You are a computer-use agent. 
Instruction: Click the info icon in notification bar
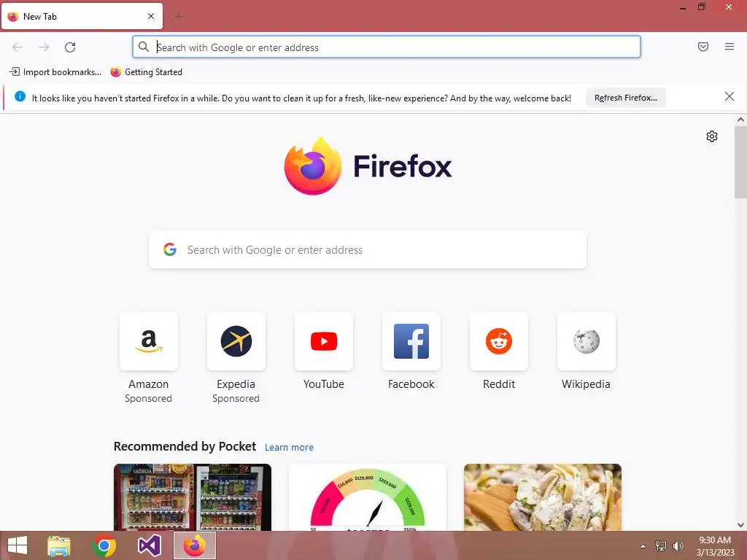(20, 97)
